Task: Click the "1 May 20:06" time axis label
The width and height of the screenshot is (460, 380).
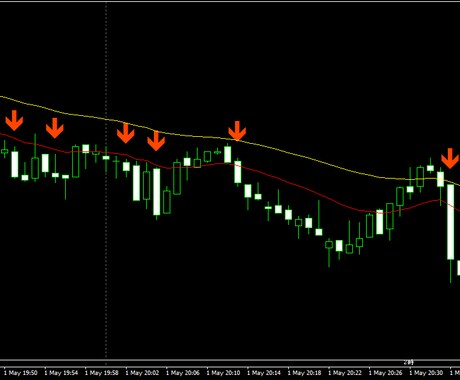Action: [183, 373]
